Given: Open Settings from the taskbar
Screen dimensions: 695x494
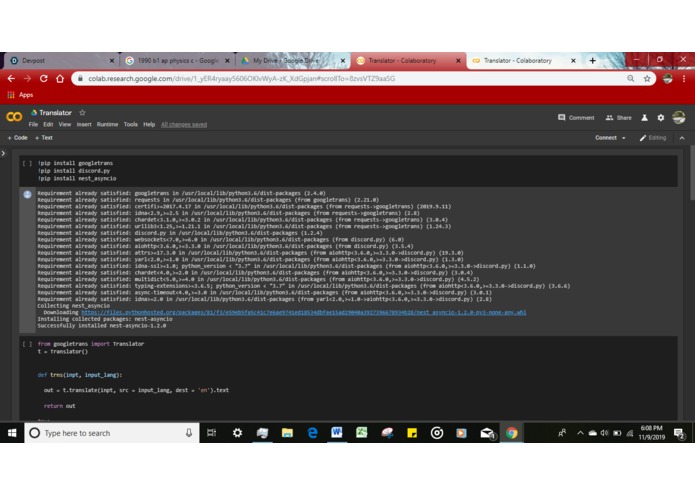Looking at the screenshot, I should tap(237, 433).
